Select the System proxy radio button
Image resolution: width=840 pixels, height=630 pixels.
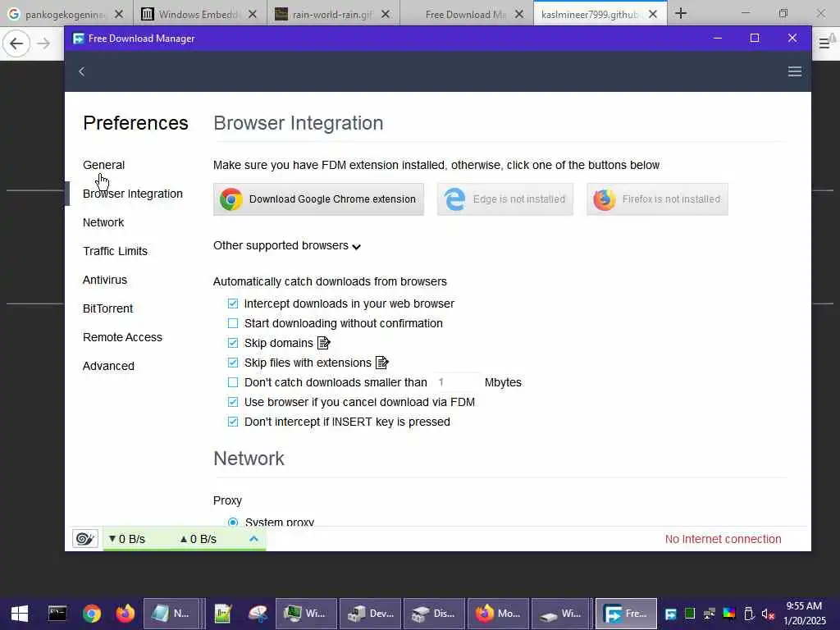(x=232, y=522)
